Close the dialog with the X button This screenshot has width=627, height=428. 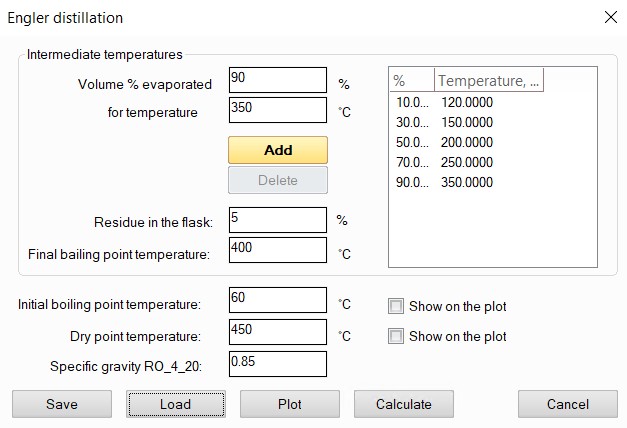(610, 17)
